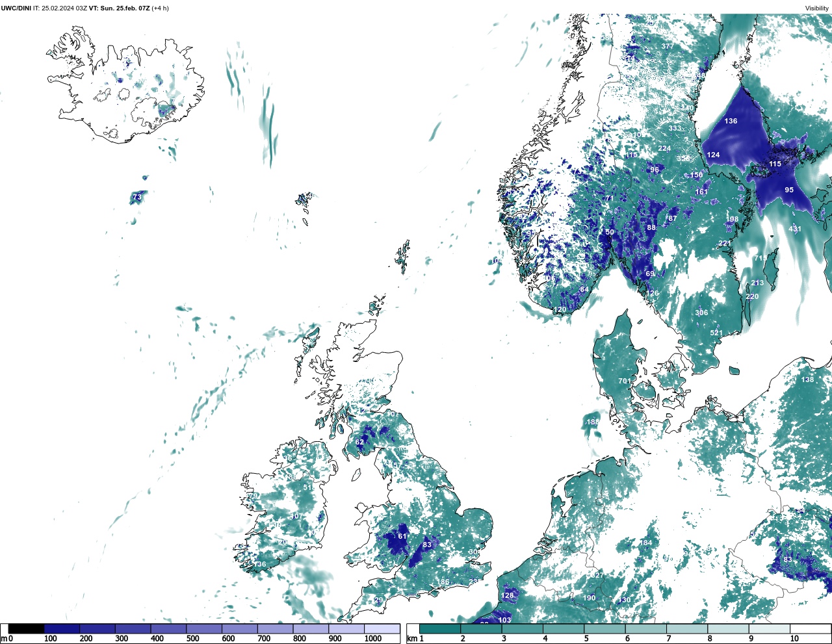The height and width of the screenshot is (644, 832).
Task: Click the 'm' unit label on legend
Action: pos(3,639)
